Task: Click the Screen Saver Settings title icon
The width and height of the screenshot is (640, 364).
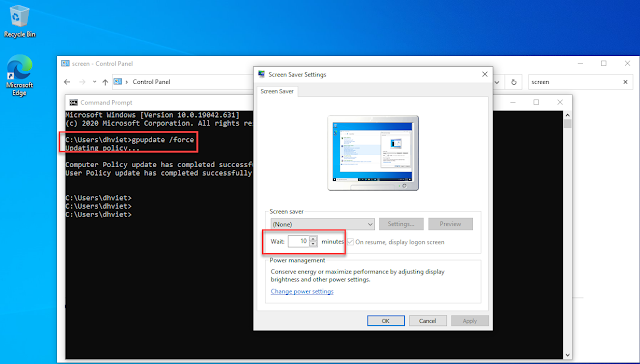Action: [x=262, y=74]
